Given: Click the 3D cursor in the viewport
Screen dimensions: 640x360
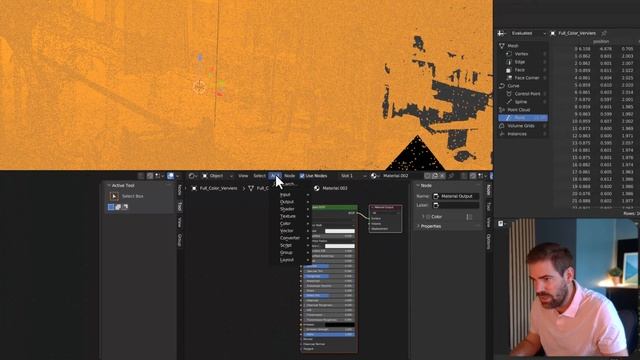Looking at the screenshot, I should 200,87.
